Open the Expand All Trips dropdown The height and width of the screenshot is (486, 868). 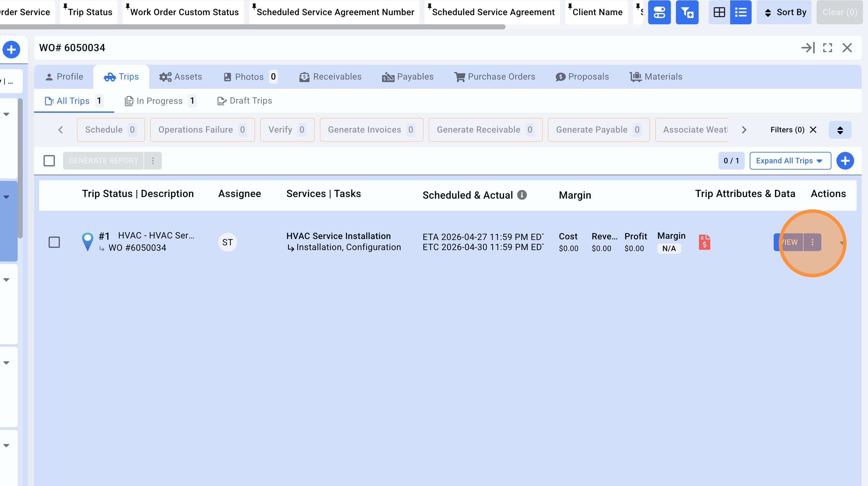(x=790, y=161)
